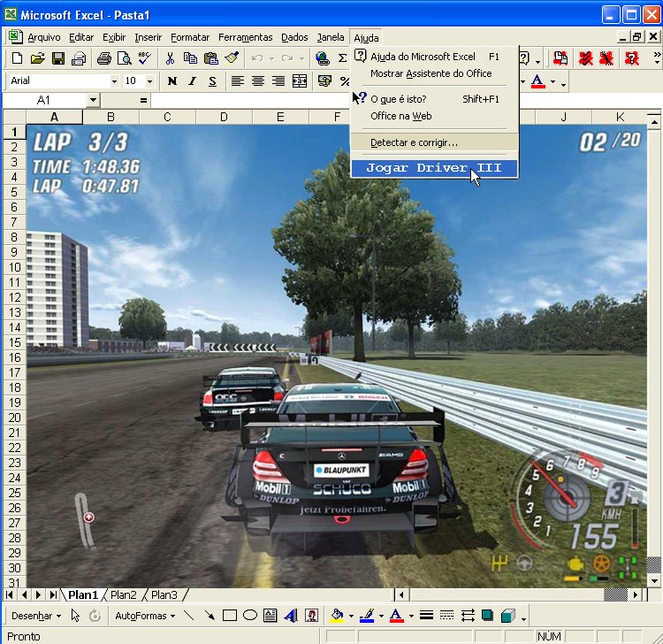
Task: Open font color dropdown in formatting toolbar
Action: pos(552,81)
